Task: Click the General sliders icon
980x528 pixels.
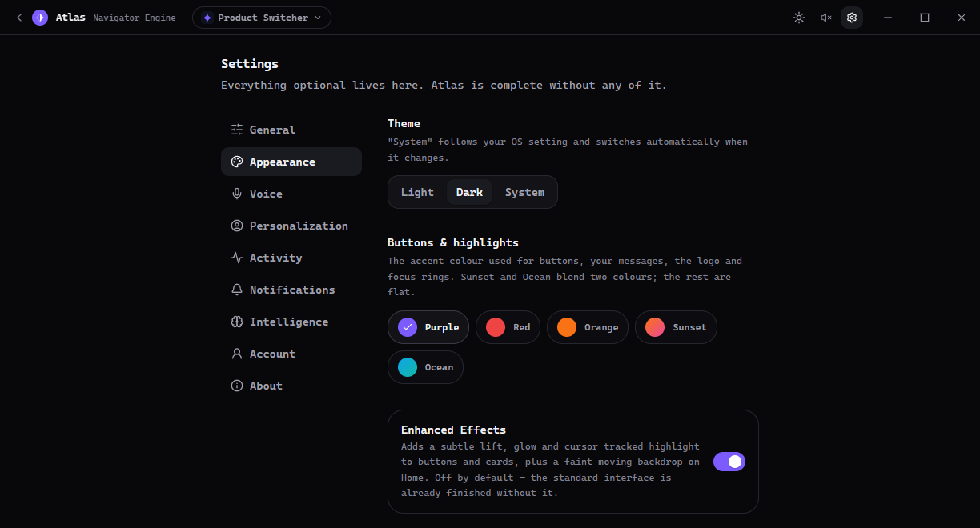Action: tap(237, 130)
